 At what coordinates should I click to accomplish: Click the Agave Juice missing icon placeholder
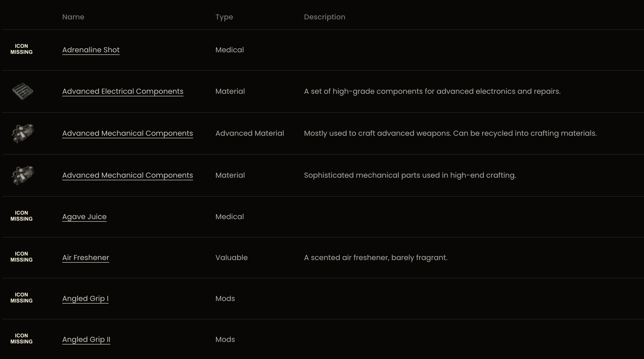(x=22, y=216)
